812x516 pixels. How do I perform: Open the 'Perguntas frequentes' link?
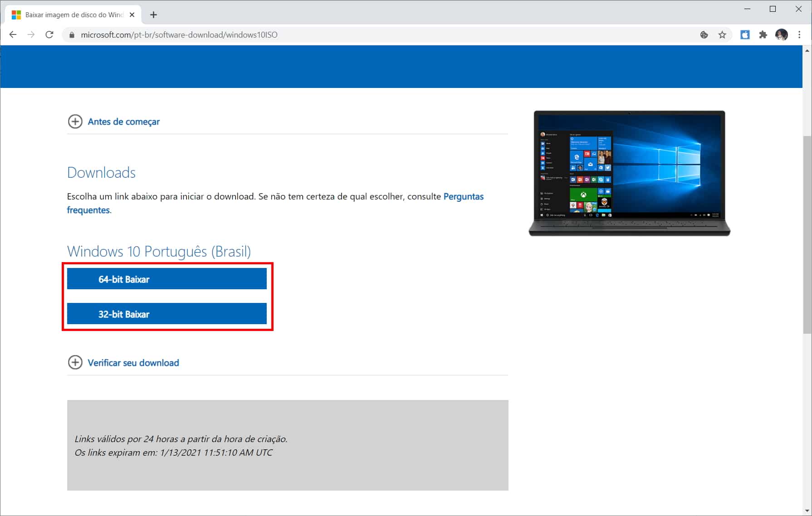(463, 196)
